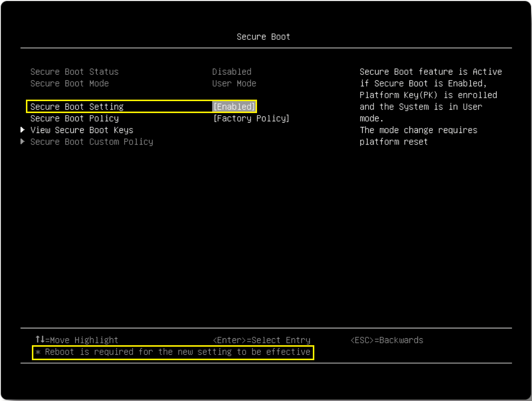Viewport: 532px width, 401px height.
Task: Click the reboot required notice text
Action: [173, 352]
